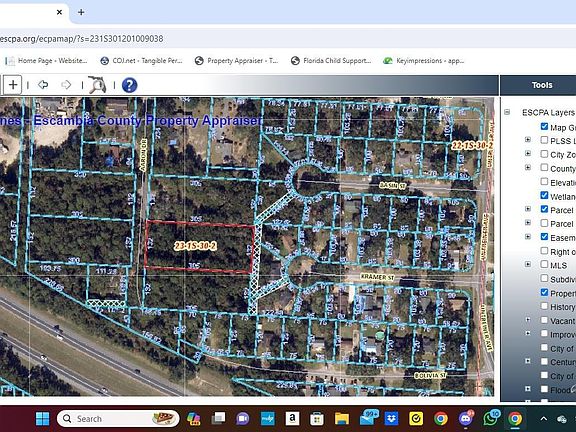The height and width of the screenshot is (432, 576).
Task: Go to next map extent arrow
Action: [x=66, y=85]
